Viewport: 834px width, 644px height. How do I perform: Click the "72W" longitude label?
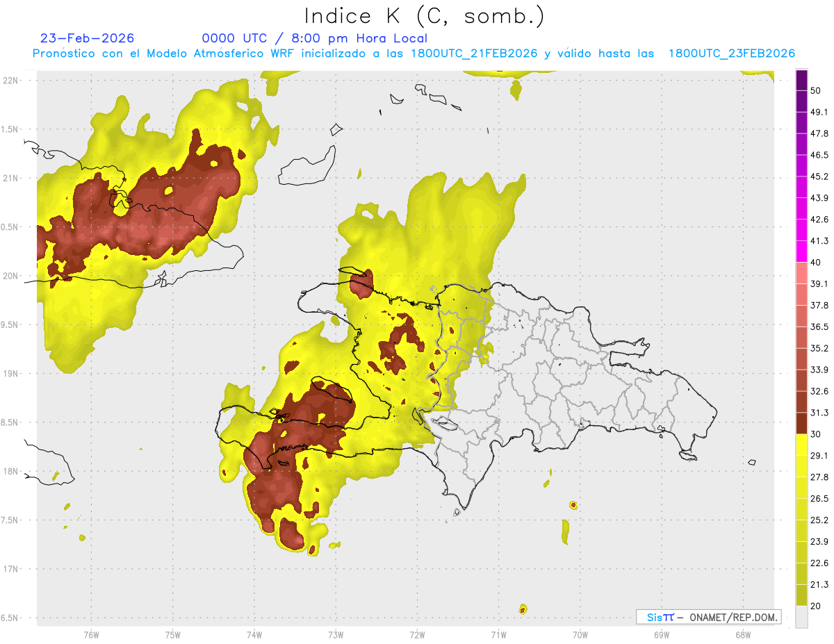[x=417, y=635]
